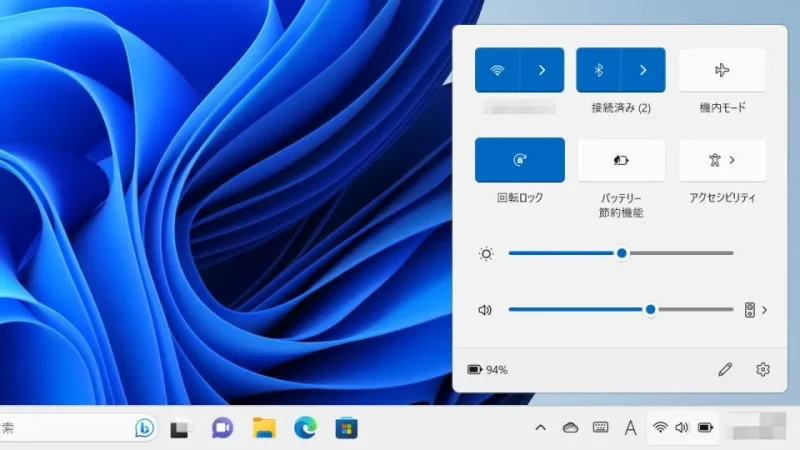
Task: Open Microsoft Store from taskbar
Action: coord(346,428)
